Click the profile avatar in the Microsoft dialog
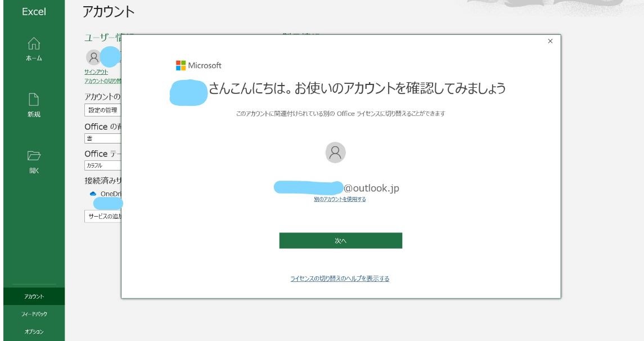The height and width of the screenshot is (341, 644). 336,152
